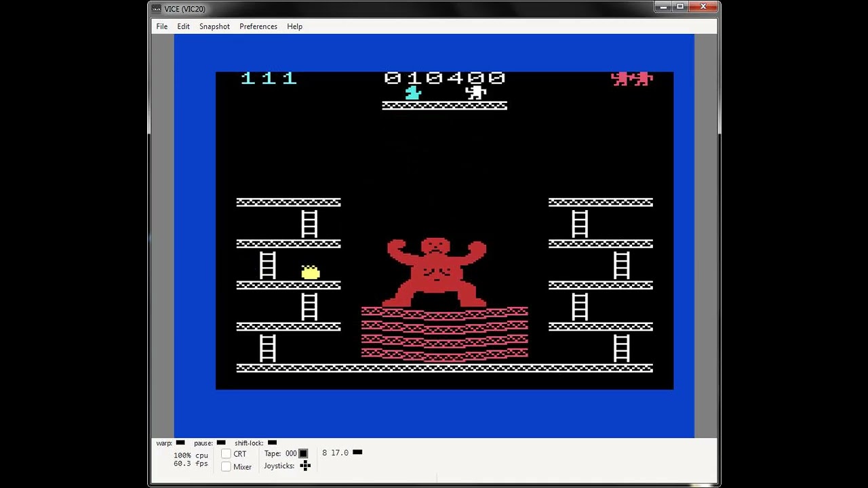Open the Edit menu
This screenshot has height=488, width=868.
183,26
